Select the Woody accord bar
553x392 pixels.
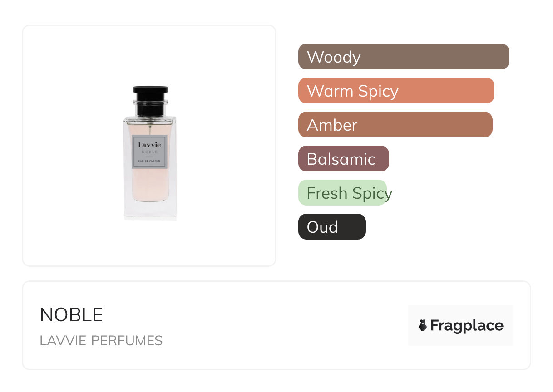point(403,57)
